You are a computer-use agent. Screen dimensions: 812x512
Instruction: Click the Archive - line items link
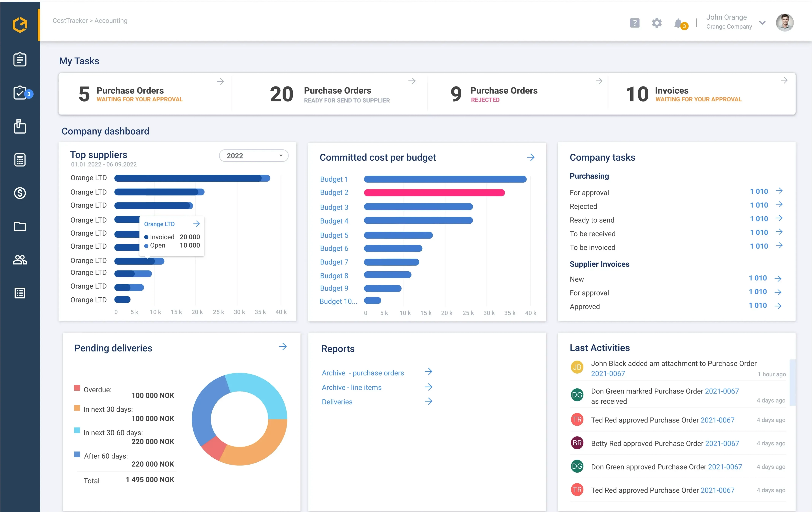(x=351, y=388)
